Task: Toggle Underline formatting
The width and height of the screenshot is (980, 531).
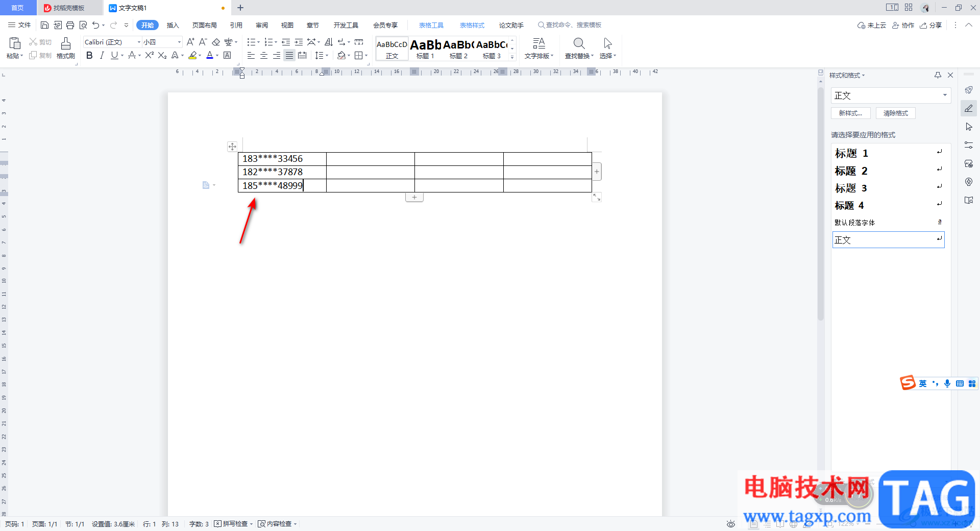Action: [114, 55]
